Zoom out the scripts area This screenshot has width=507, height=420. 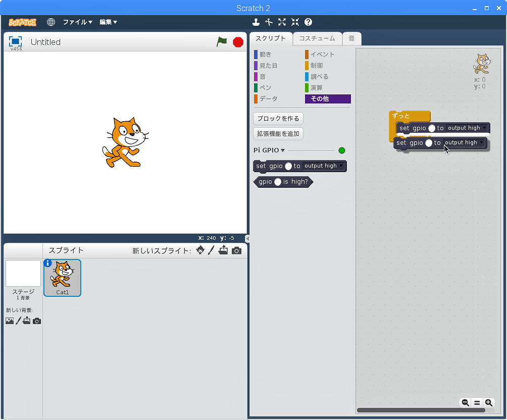465,402
